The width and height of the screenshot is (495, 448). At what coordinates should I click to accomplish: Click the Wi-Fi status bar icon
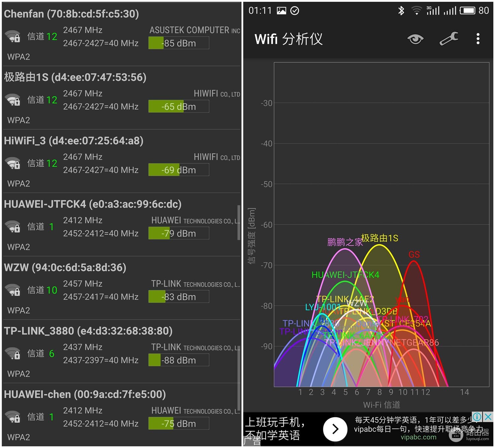coord(416,11)
